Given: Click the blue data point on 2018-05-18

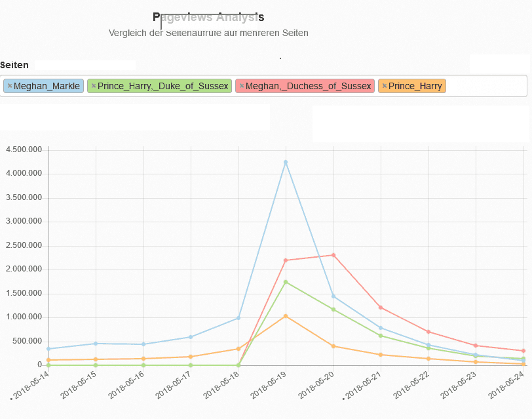Looking at the screenshot, I should pos(238,318).
